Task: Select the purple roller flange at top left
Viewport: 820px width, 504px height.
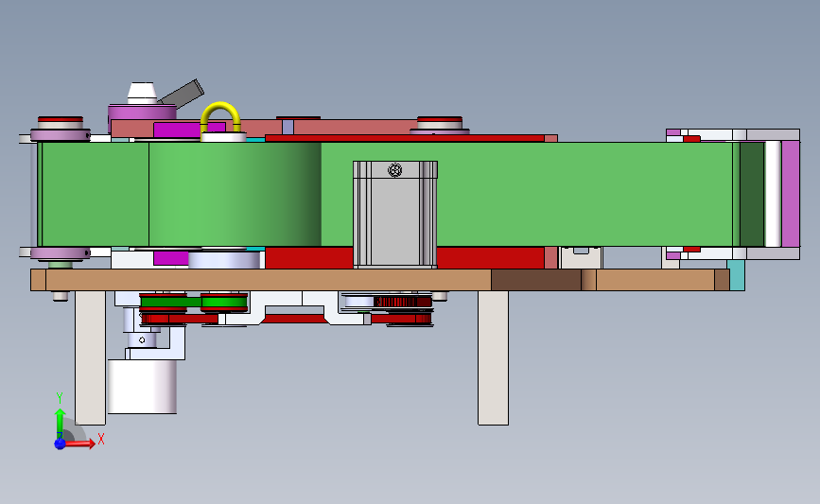Action: point(61,135)
